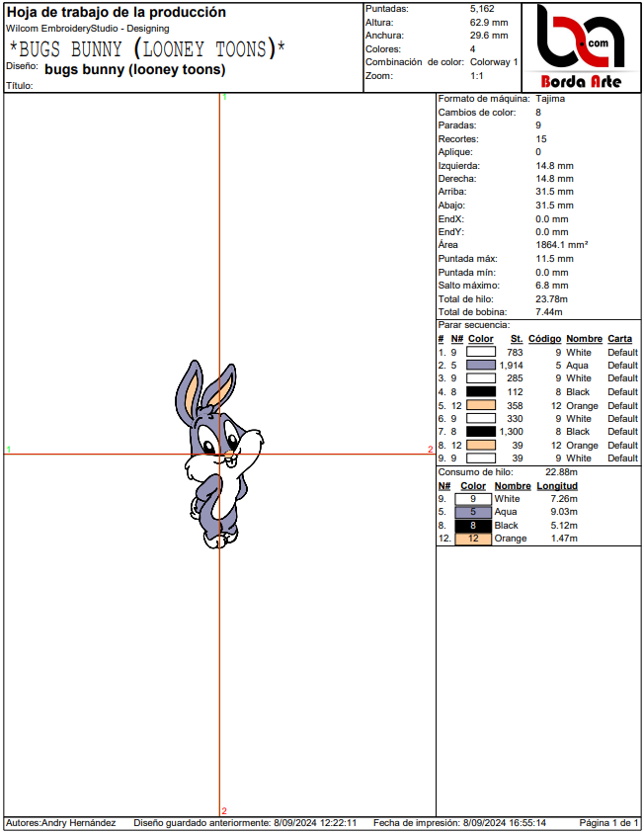Click the Altura value '62.9 mm'
The height and width of the screenshot is (833, 644).
point(489,23)
